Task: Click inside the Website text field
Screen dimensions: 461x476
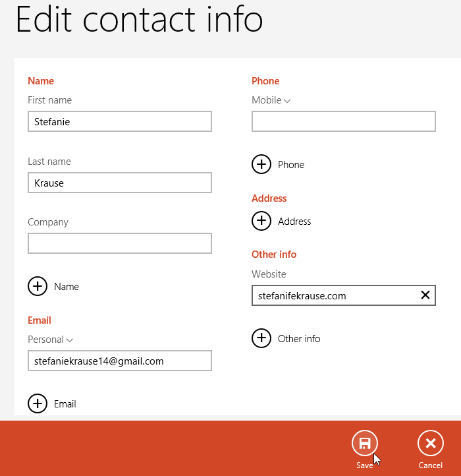Action: (333, 295)
